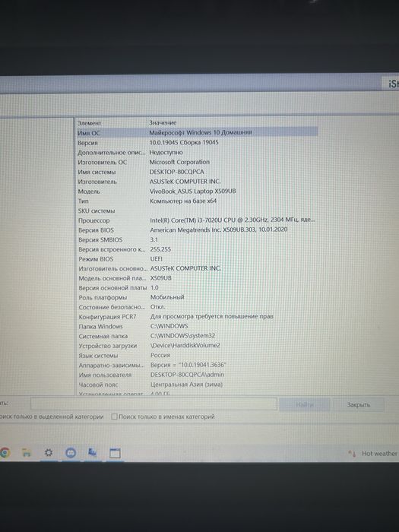Select the 'Версия' row with 10.0.19045
Viewport: 399px width, 532px height.
[x=197, y=143]
